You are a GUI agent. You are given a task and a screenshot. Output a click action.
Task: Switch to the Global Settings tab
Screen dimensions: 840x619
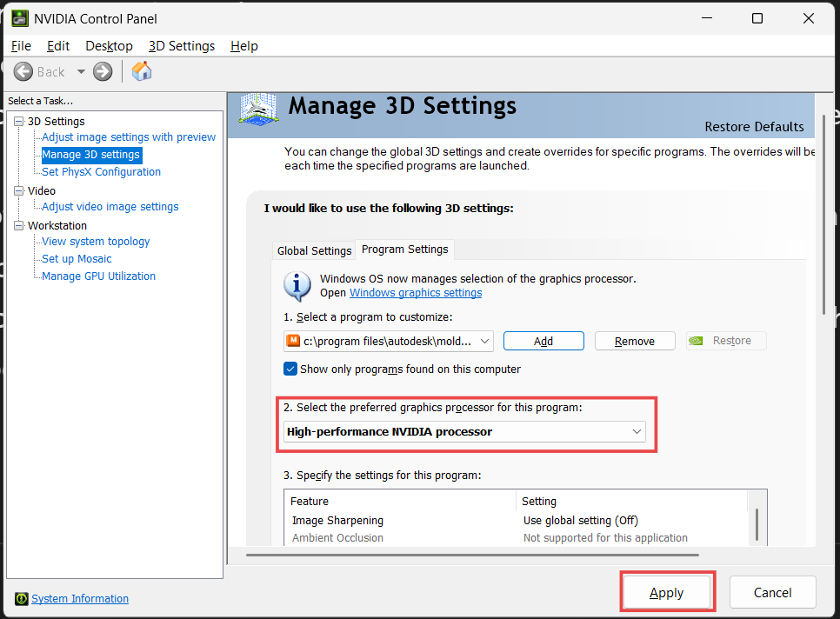click(314, 250)
